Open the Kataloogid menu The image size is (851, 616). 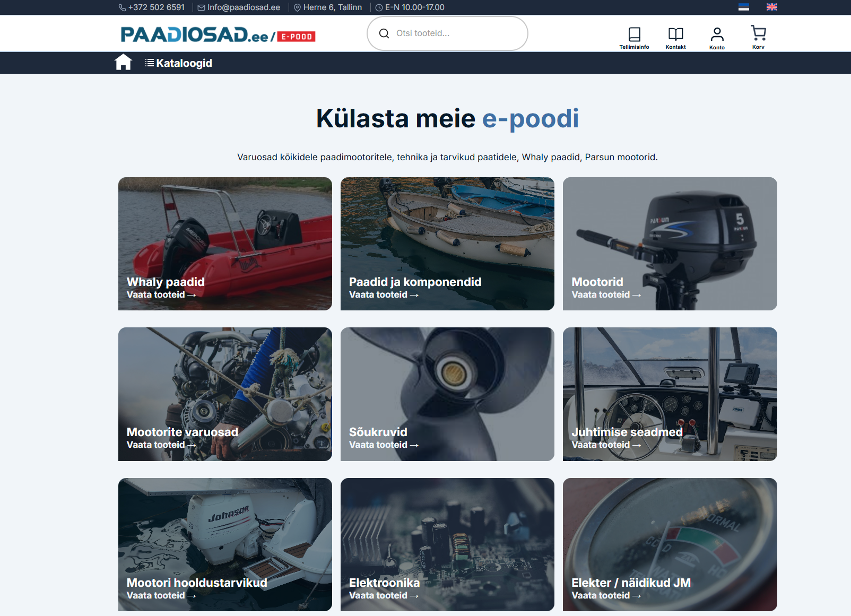[179, 63]
